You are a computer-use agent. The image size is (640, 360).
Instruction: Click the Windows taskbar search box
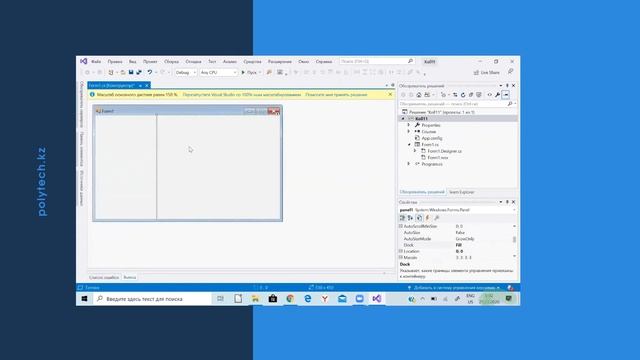coord(152,299)
